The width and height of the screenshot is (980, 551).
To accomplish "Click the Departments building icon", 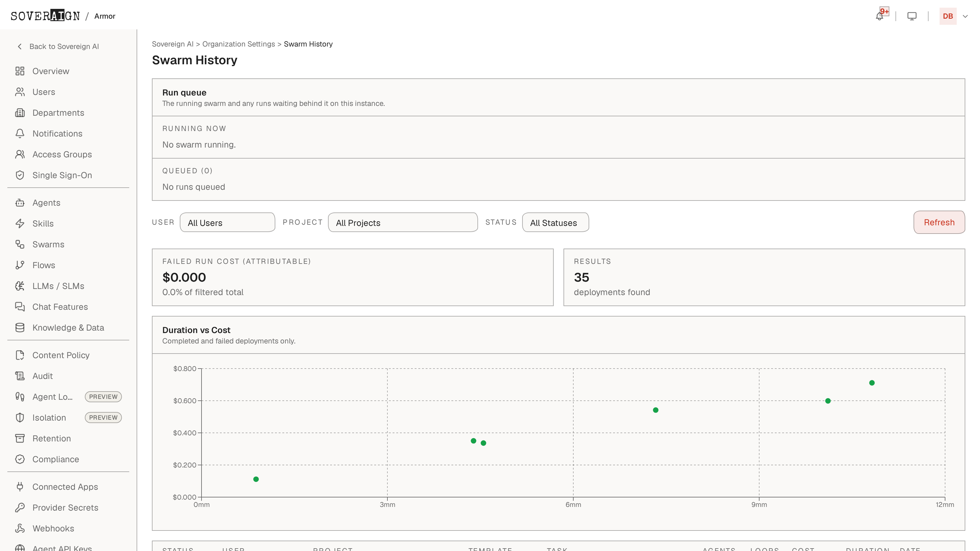I will point(20,113).
